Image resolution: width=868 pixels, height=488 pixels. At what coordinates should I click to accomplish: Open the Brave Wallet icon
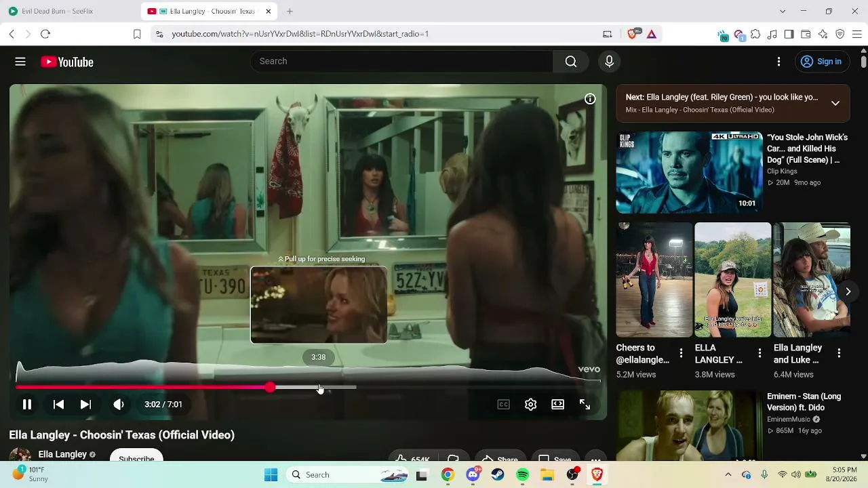(806, 34)
